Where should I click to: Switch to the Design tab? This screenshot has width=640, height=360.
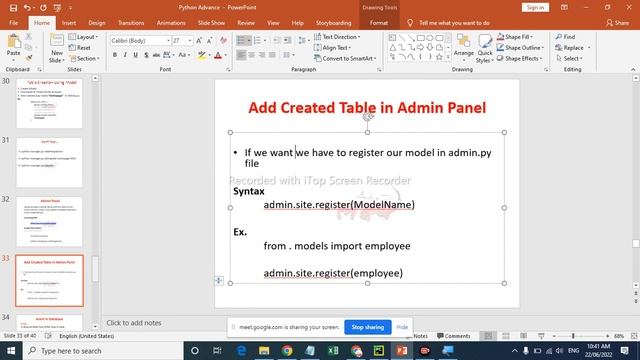(x=97, y=23)
